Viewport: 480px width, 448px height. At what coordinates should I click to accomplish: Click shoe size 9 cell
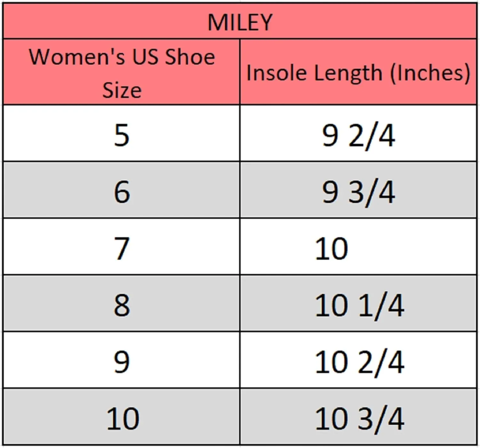point(122,360)
